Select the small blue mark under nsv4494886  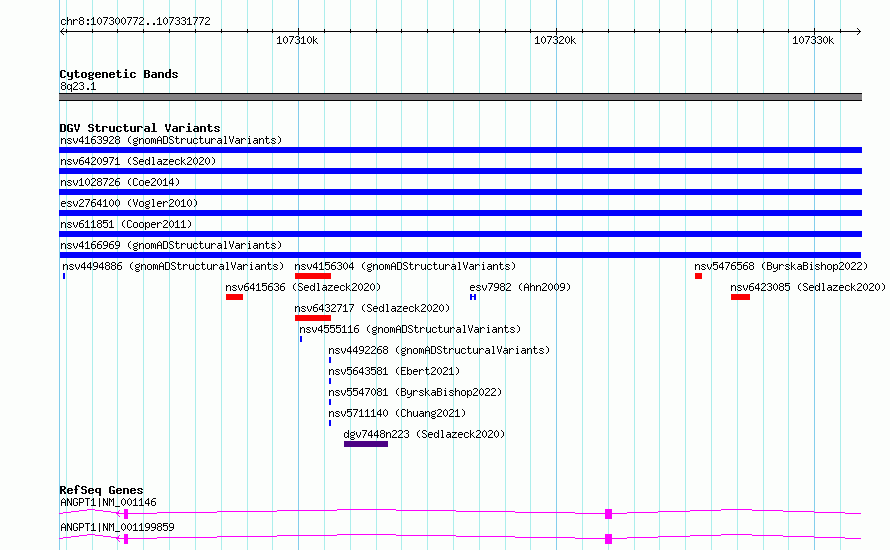click(x=64, y=276)
